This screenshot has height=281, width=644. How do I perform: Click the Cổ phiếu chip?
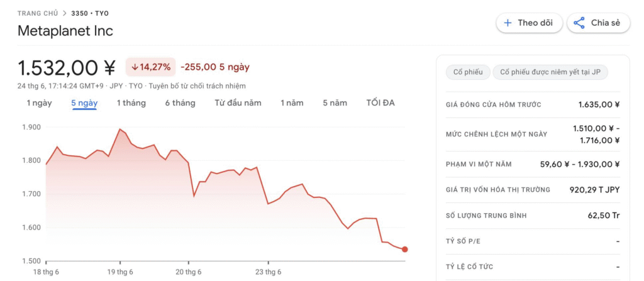tap(468, 72)
